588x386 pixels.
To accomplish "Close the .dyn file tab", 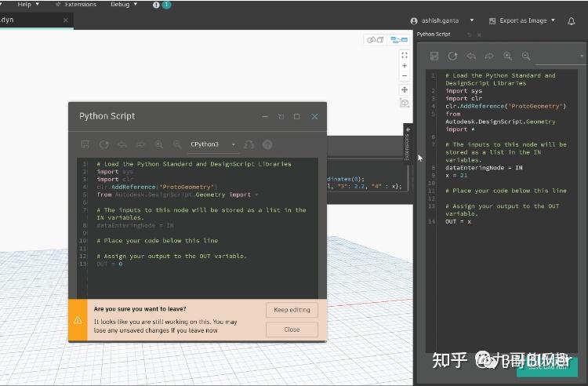I will [66, 20].
